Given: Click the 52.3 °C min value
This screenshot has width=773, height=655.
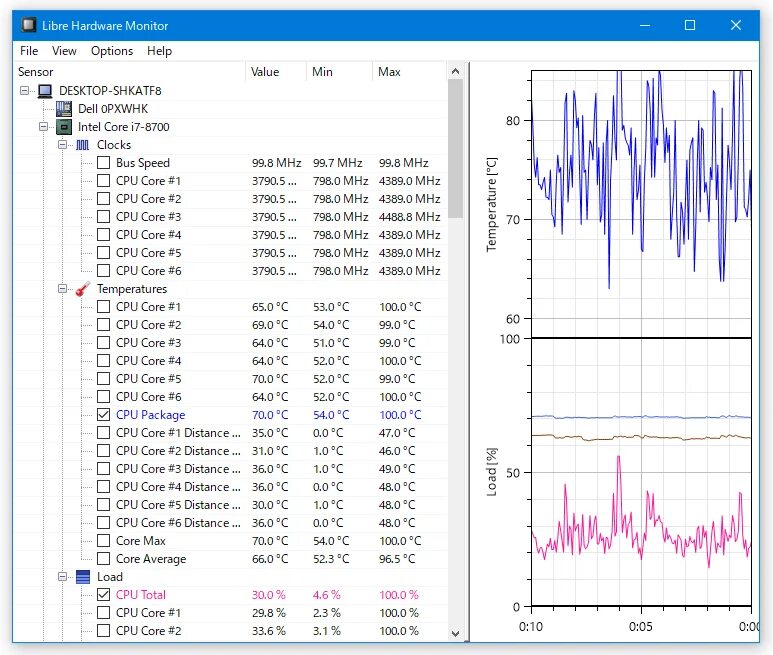Looking at the screenshot, I should click(331, 559).
